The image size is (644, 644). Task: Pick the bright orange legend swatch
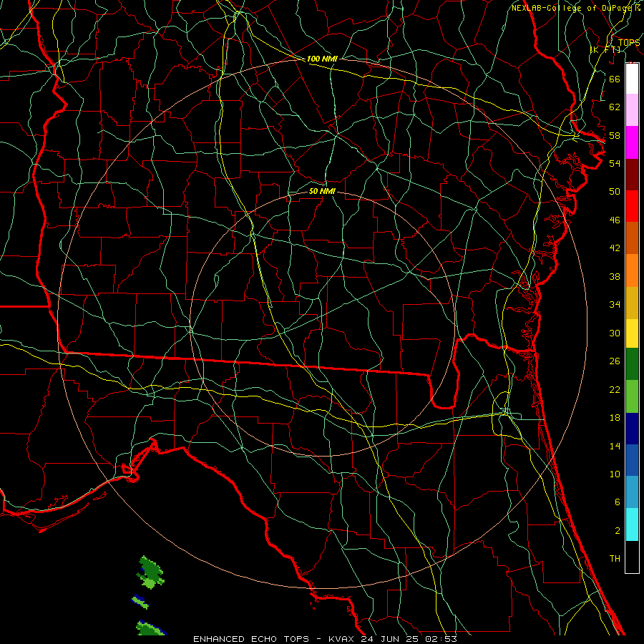632,270
